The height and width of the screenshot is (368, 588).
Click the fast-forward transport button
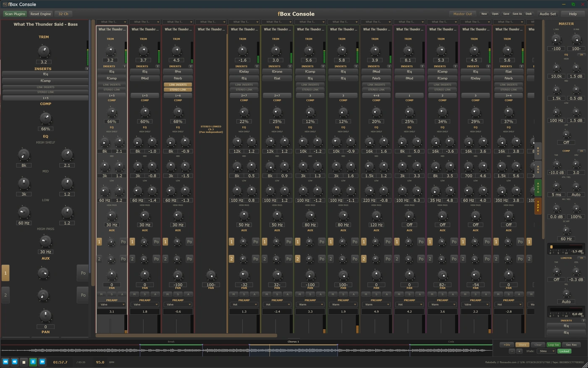(42, 362)
